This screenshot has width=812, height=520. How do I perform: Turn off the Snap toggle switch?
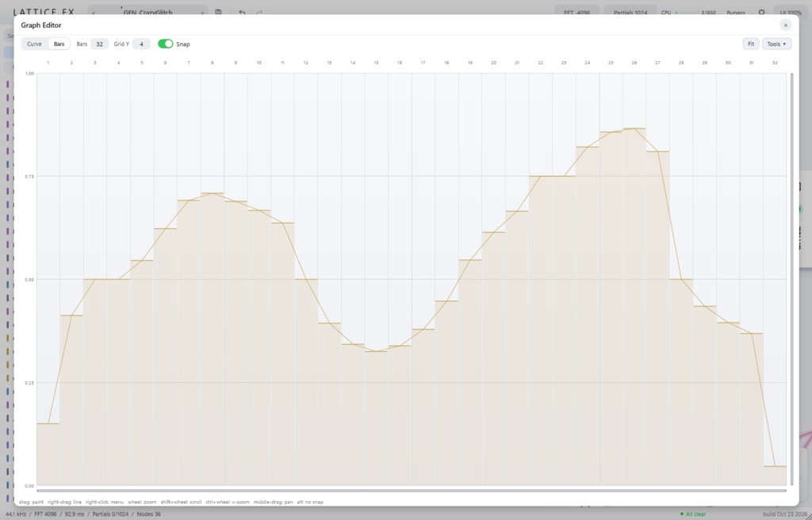[165, 44]
